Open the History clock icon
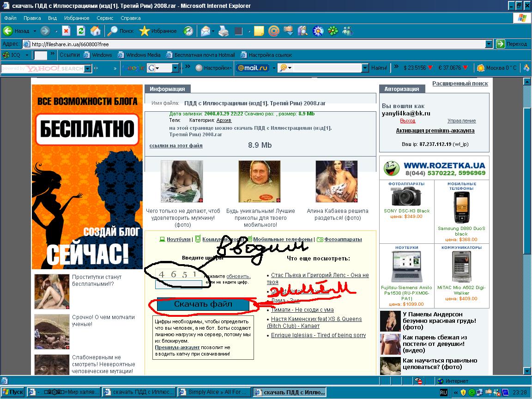This screenshot has height=399, width=532. 187,31
